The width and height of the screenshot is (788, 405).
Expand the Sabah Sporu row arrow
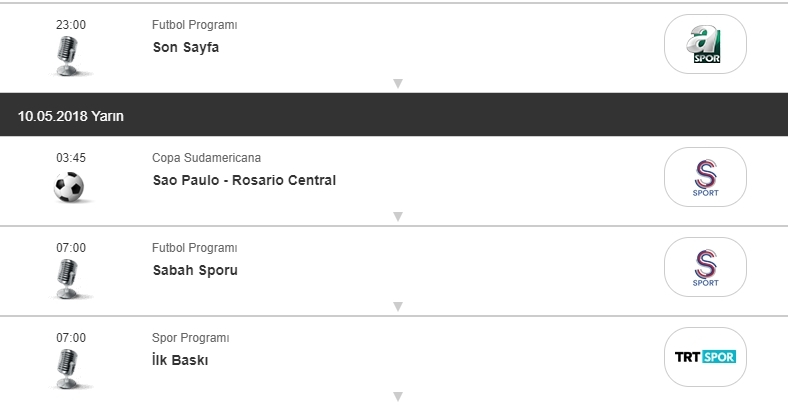pyautogui.click(x=397, y=306)
